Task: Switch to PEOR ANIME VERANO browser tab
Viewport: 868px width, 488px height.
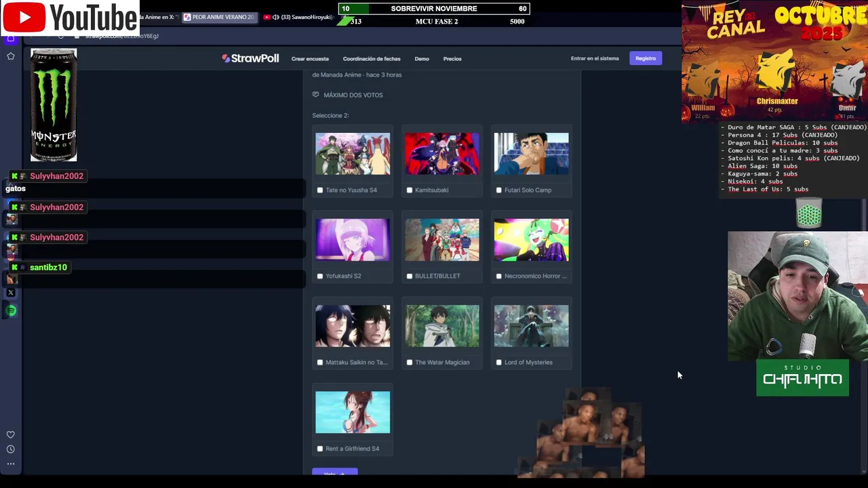Action: coord(219,17)
